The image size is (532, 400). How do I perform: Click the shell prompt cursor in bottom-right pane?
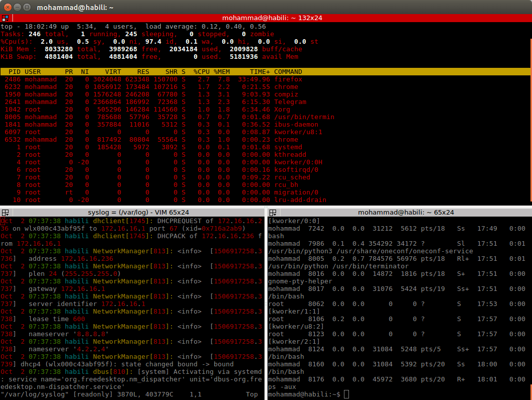pyautogui.click(x=346, y=394)
